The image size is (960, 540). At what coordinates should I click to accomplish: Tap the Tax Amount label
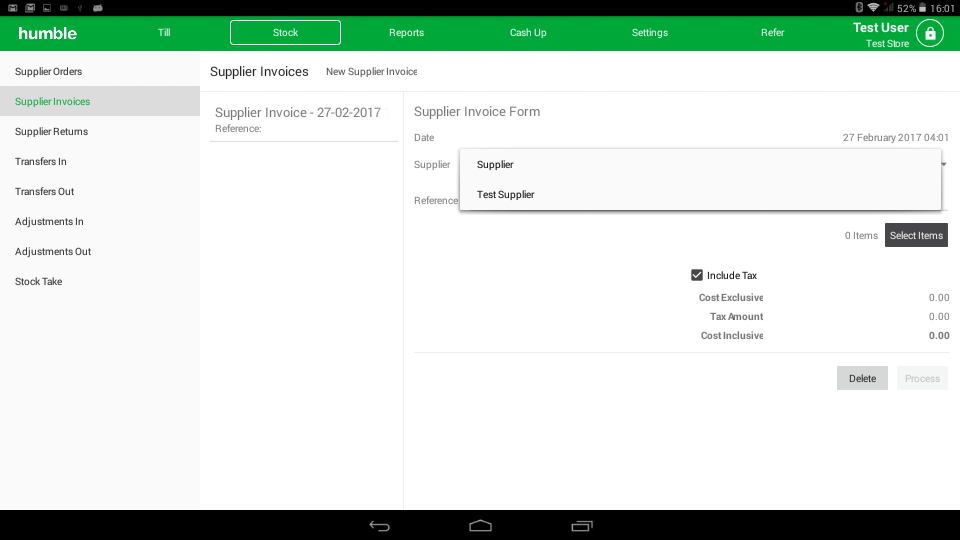click(737, 316)
